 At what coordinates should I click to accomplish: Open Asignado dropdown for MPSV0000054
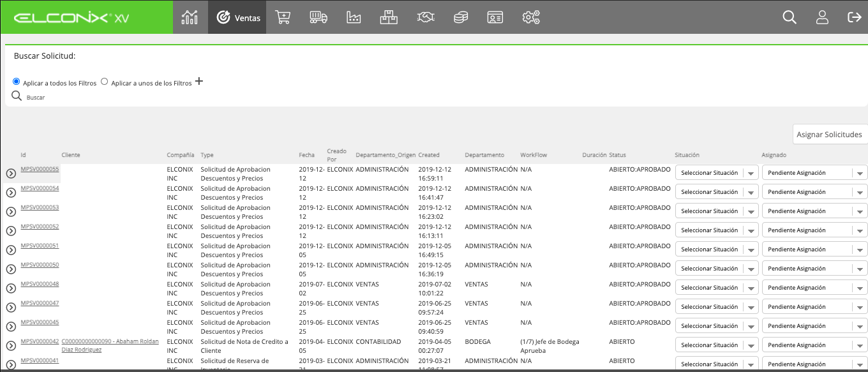click(815, 192)
